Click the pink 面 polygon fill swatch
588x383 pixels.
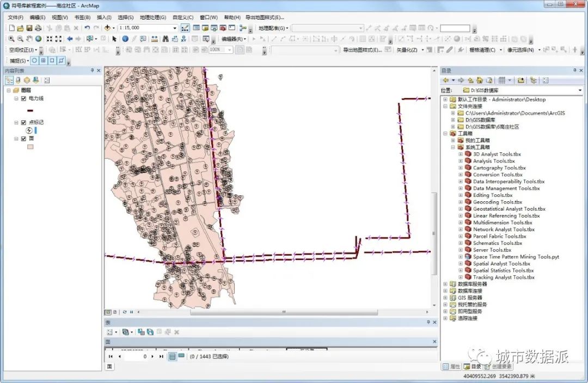tap(30, 147)
